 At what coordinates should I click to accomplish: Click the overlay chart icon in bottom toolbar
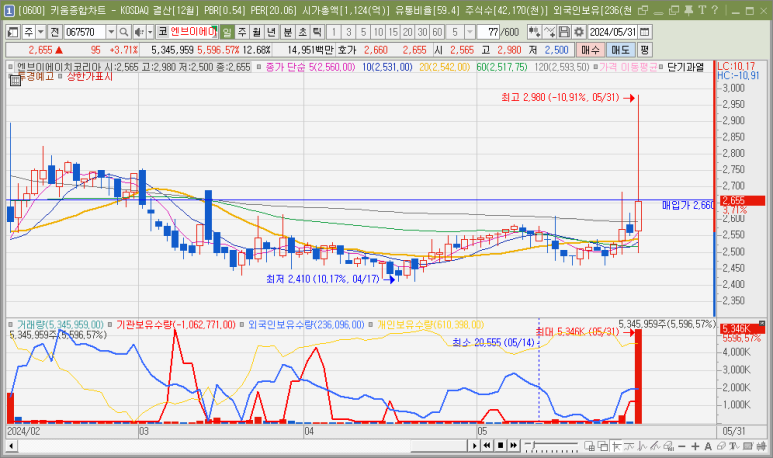tap(602, 447)
